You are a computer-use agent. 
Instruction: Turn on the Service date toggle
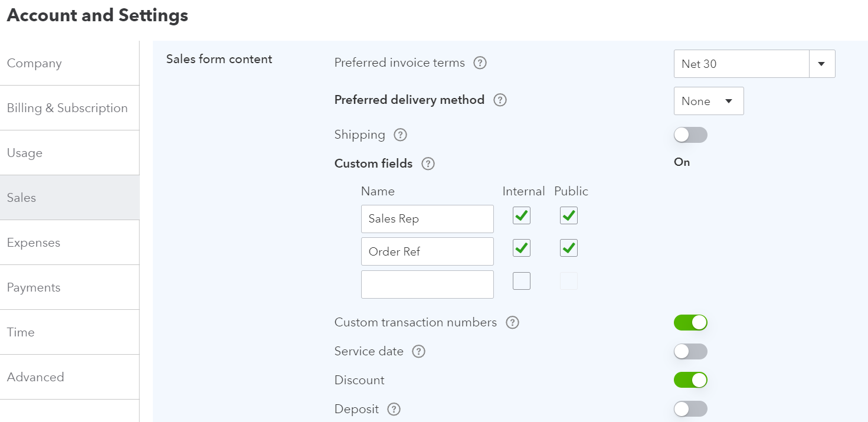coord(690,351)
